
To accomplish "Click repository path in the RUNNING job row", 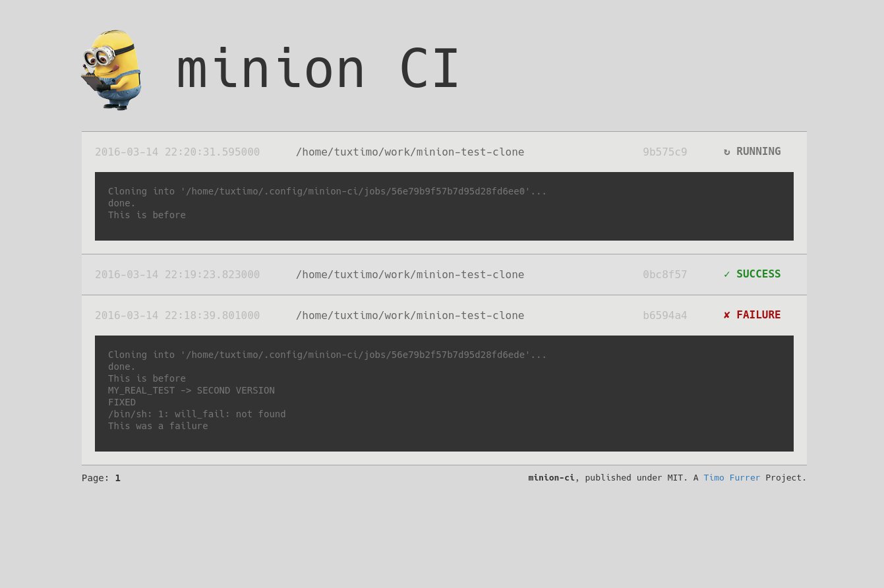I will [x=410, y=152].
